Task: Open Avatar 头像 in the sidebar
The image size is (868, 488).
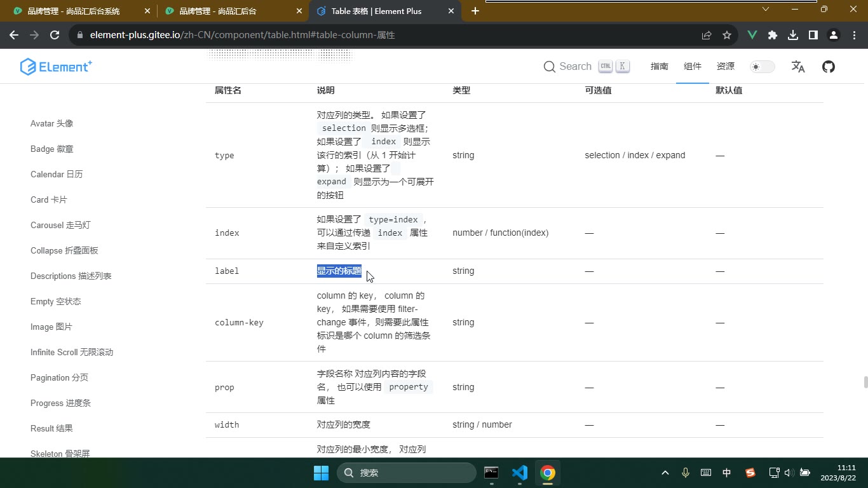Action: 52,123
